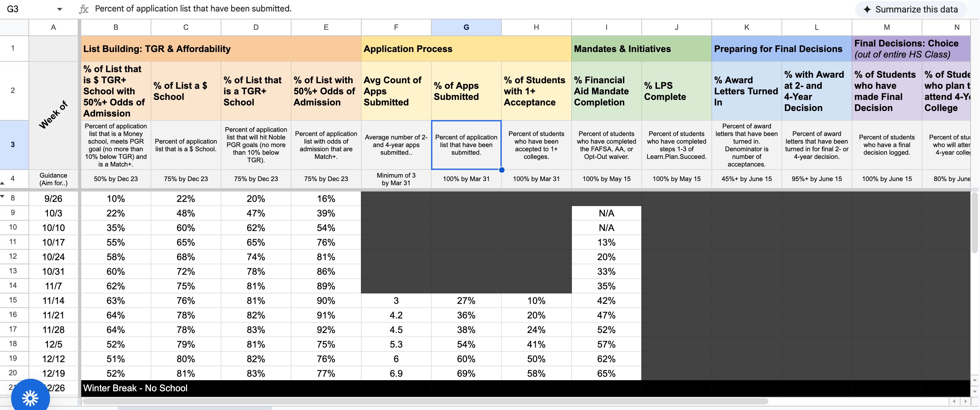
Task: Click the Winter Break - No School cell
Action: click(x=525, y=388)
